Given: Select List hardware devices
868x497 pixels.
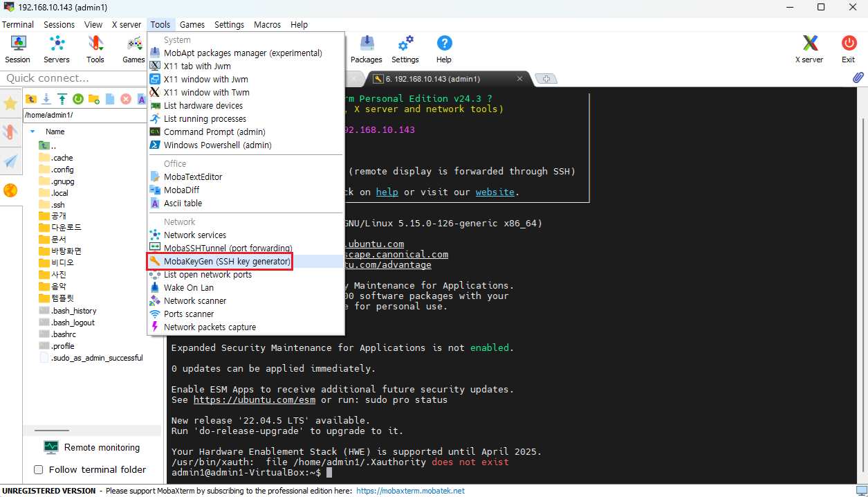Looking at the screenshot, I should (x=246, y=105).
